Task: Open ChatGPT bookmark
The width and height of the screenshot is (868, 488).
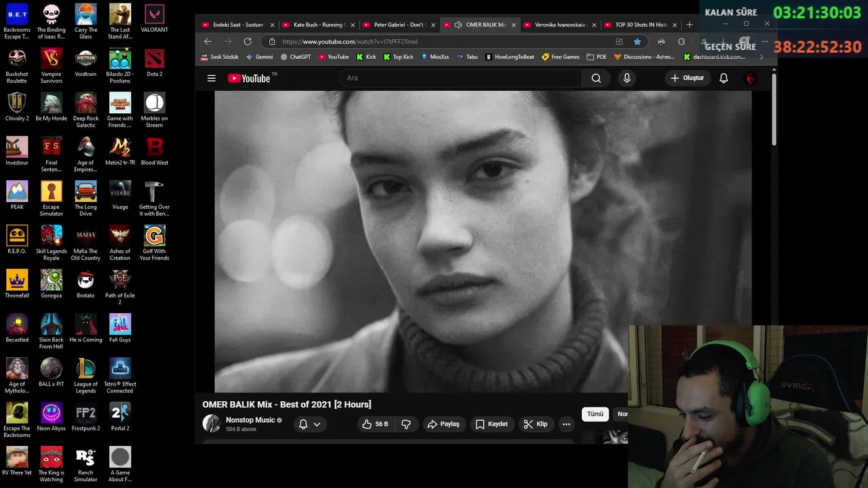Action: 296,57
